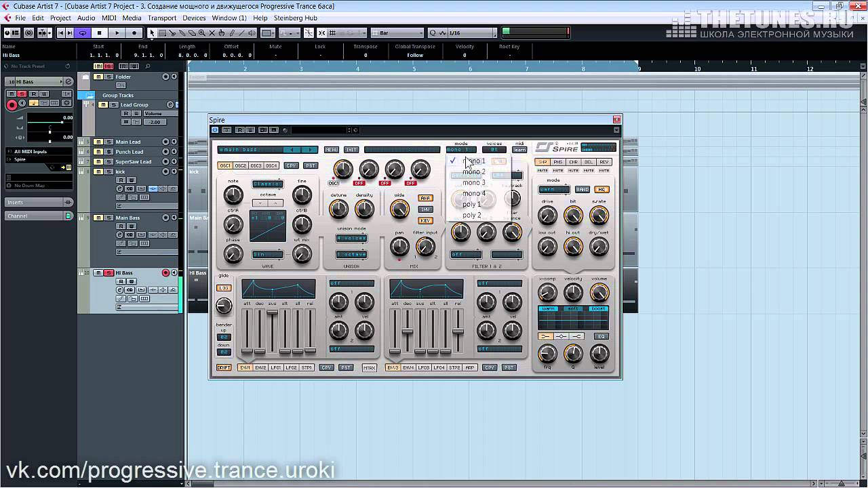The width and height of the screenshot is (868, 488).
Task: Click the Record button in the transport toolbar
Action: point(134,33)
